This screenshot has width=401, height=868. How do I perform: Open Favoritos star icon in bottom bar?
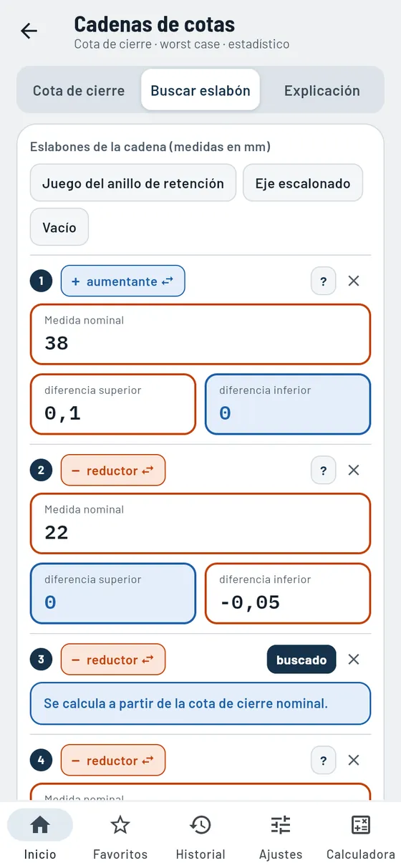point(120,825)
